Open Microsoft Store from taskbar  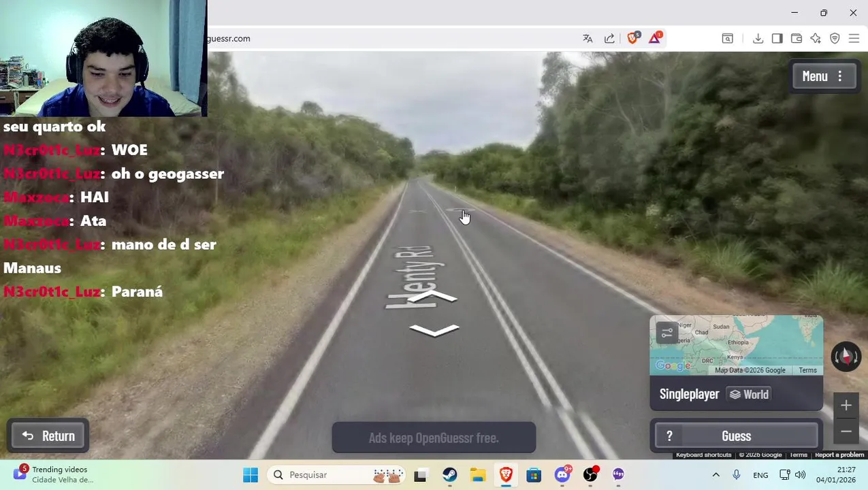click(534, 475)
